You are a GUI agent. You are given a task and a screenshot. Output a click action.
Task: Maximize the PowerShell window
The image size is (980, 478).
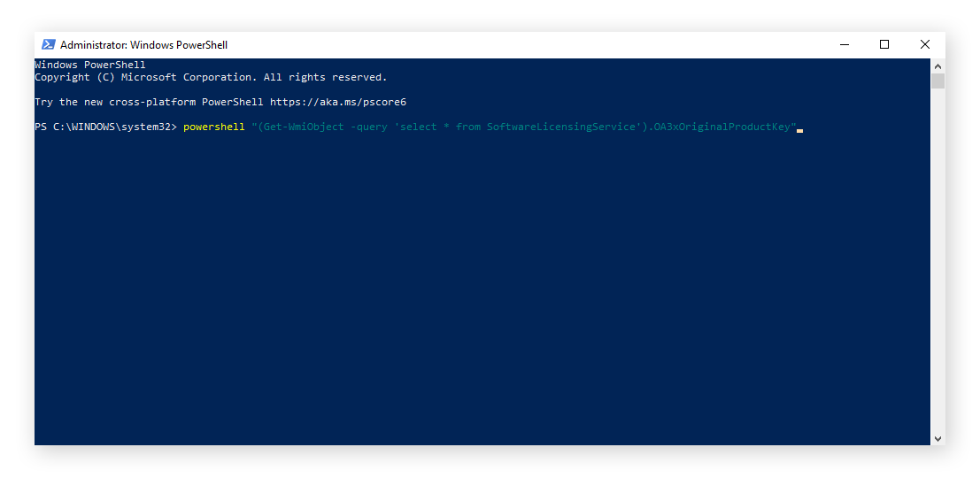[x=884, y=45]
